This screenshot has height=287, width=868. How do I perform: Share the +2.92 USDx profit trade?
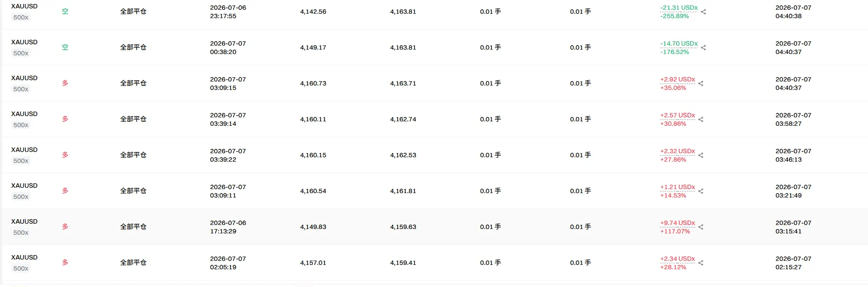tap(700, 84)
